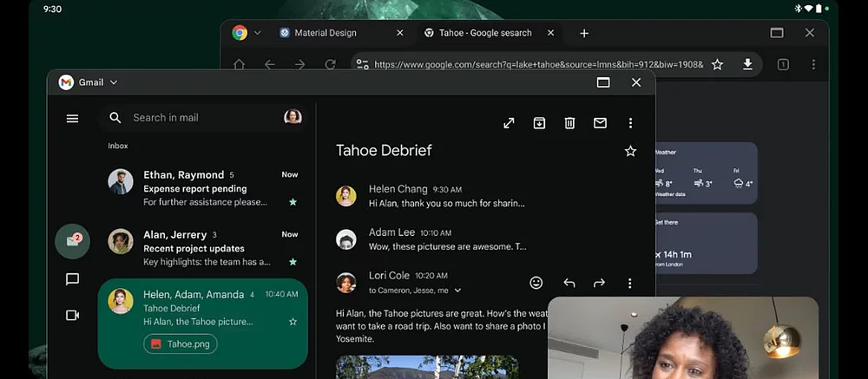Open the Ethan, Raymond email thread
This screenshot has width=868, height=379.
(x=202, y=188)
